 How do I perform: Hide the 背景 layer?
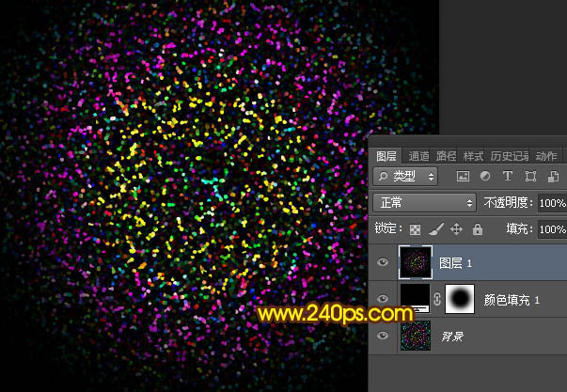[x=383, y=336]
